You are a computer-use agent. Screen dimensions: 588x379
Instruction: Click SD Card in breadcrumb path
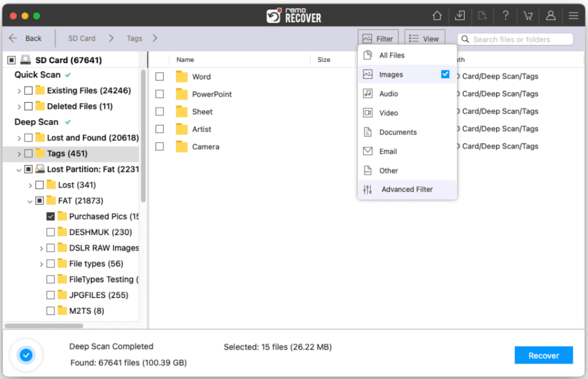[x=82, y=38]
